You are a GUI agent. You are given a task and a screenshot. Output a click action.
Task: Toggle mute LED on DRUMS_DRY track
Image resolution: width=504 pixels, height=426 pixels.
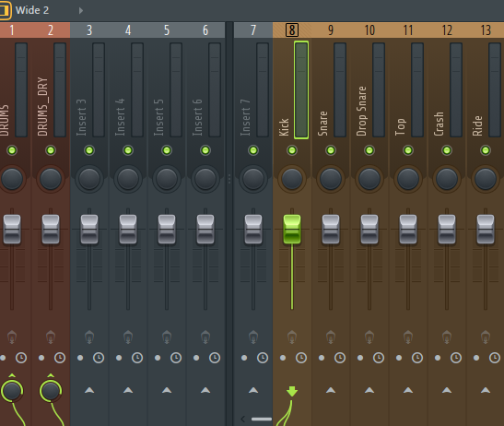[51, 150]
